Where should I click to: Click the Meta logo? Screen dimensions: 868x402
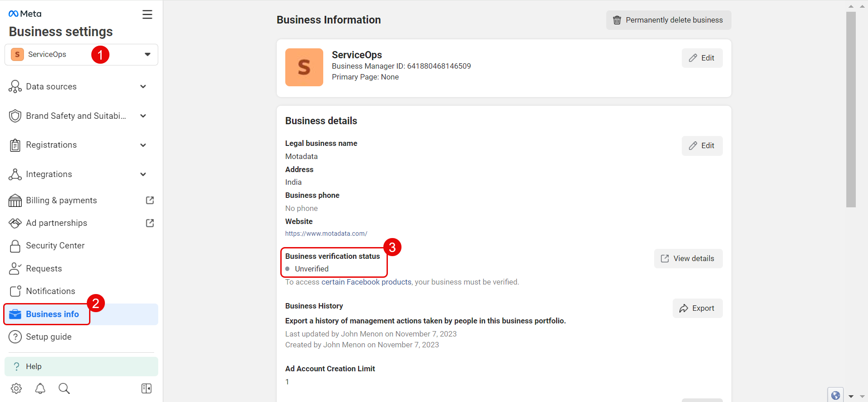[x=25, y=14]
